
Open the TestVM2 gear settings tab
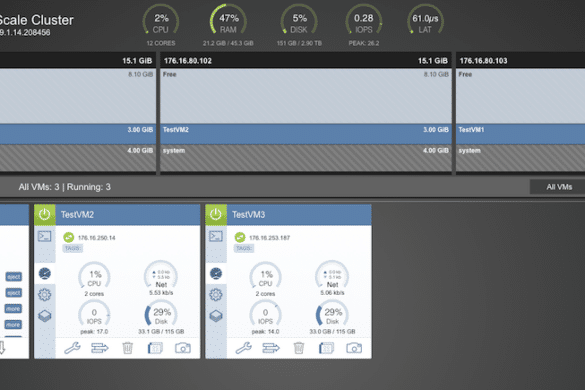pyautogui.click(x=45, y=295)
